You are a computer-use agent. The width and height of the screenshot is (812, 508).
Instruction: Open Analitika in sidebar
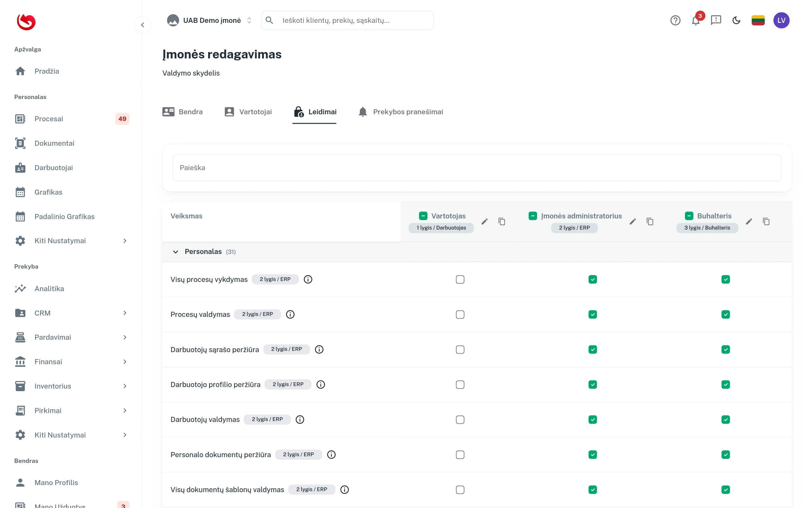pyautogui.click(x=71, y=289)
